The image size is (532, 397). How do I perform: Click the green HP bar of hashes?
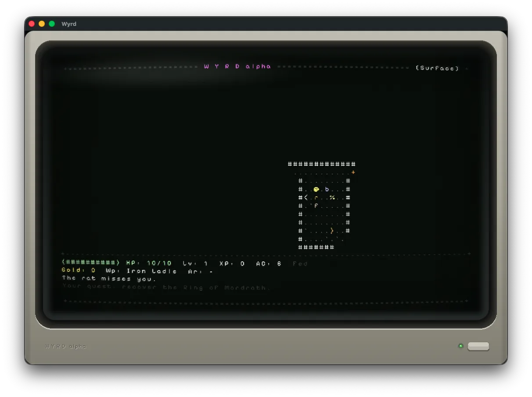91,263
